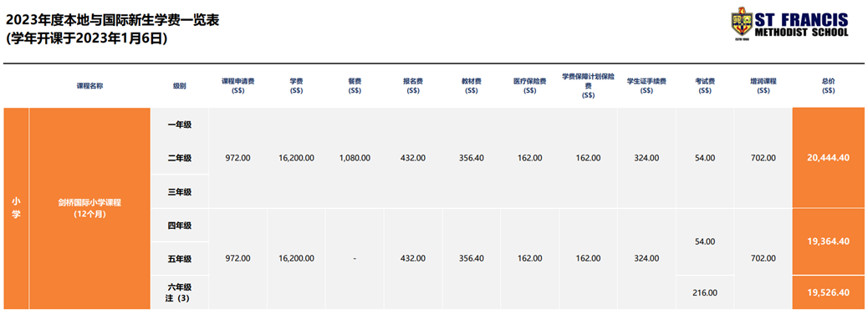This screenshot has height=330, width=868.
Task: Click the 学费保障计划保险费 header
Action: [x=589, y=86]
